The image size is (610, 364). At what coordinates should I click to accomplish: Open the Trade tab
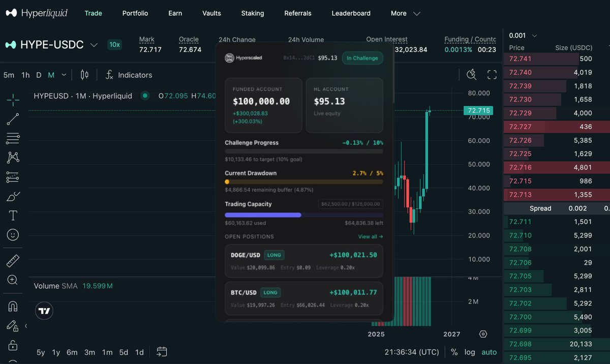pyautogui.click(x=93, y=13)
